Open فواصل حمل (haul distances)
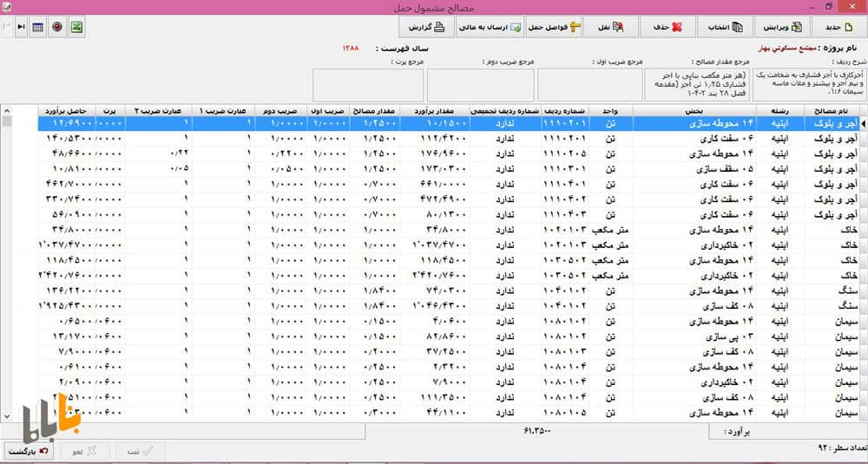 pos(553,27)
